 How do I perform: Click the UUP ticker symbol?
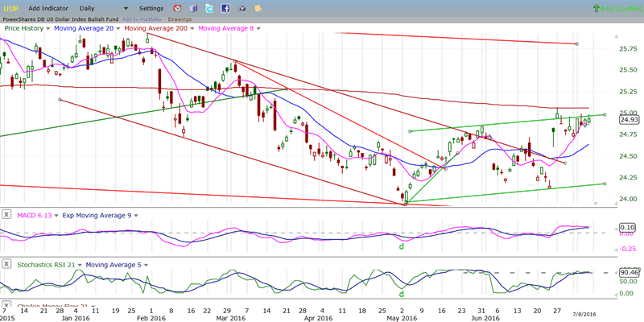[x=10, y=8]
